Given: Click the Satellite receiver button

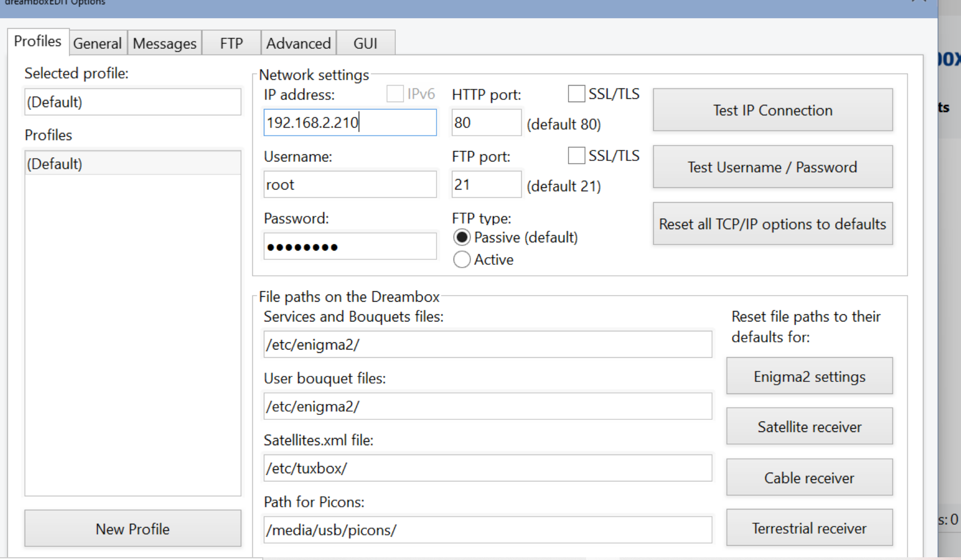Looking at the screenshot, I should (809, 426).
